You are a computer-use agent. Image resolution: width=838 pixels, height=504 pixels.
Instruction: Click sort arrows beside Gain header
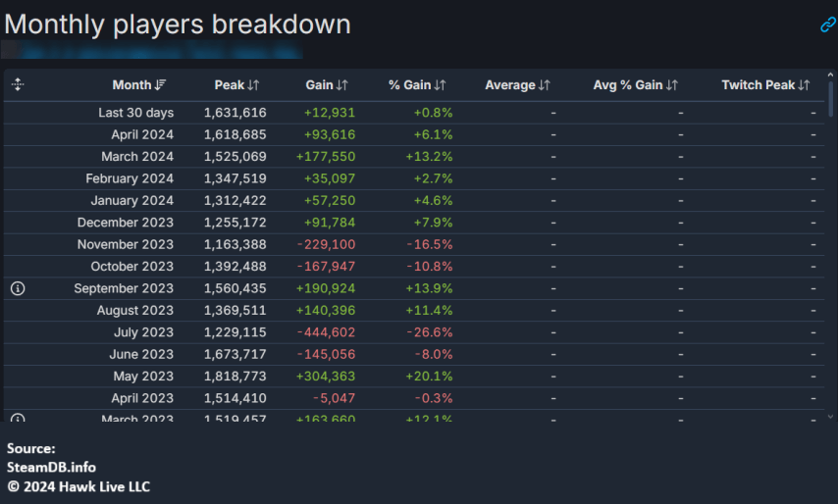341,85
